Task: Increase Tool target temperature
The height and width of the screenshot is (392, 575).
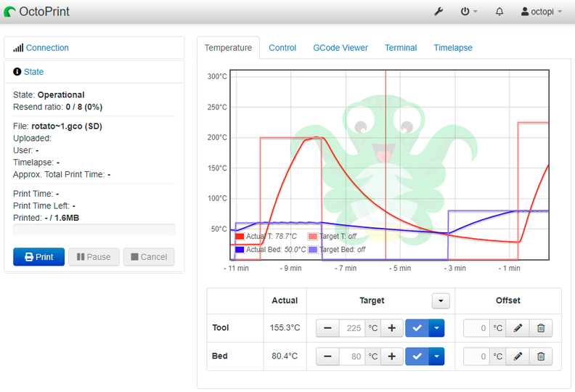Action: [x=391, y=328]
